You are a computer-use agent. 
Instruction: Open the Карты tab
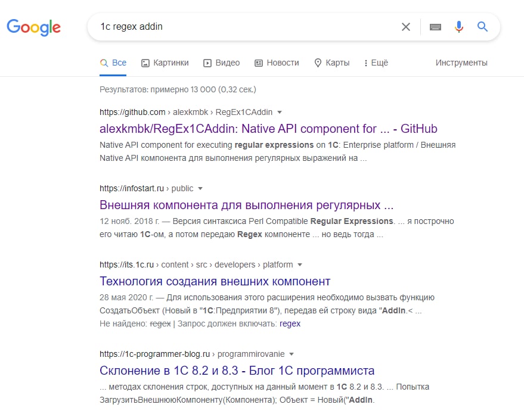click(x=332, y=63)
